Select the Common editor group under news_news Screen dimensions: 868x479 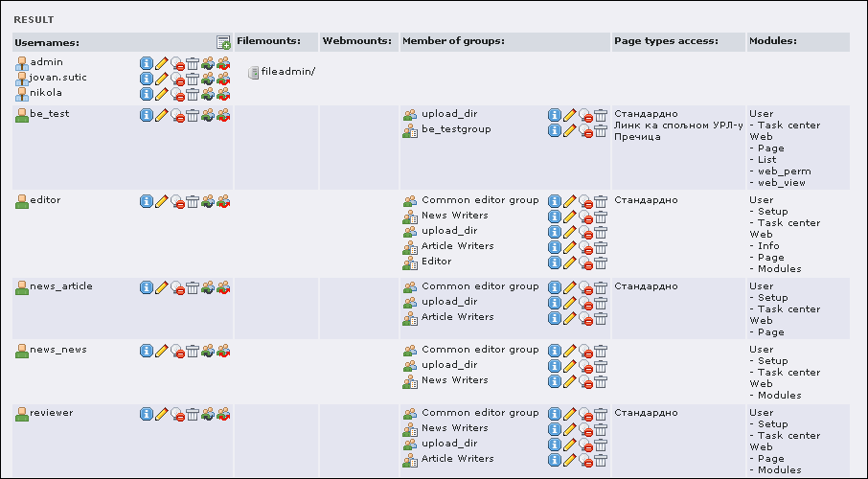click(x=480, y=350)
